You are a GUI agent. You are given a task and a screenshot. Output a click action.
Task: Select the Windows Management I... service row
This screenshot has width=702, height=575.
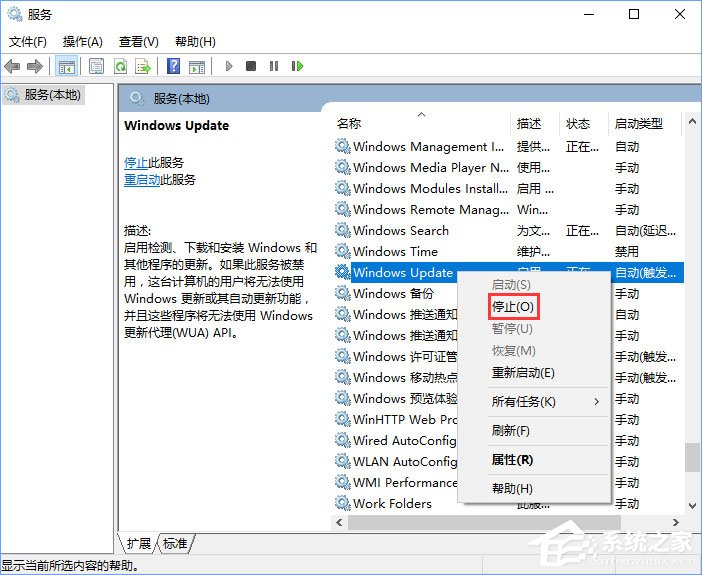click(x=509, y=146)
